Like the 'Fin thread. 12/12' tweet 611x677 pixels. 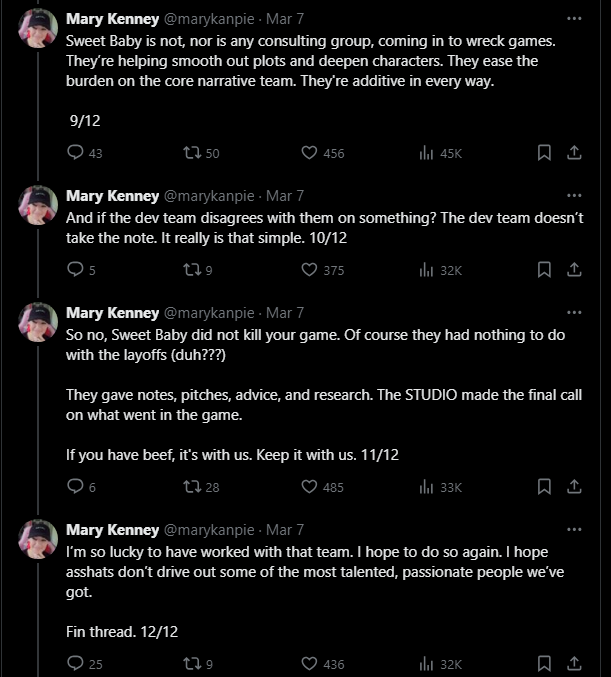point(310,663)
